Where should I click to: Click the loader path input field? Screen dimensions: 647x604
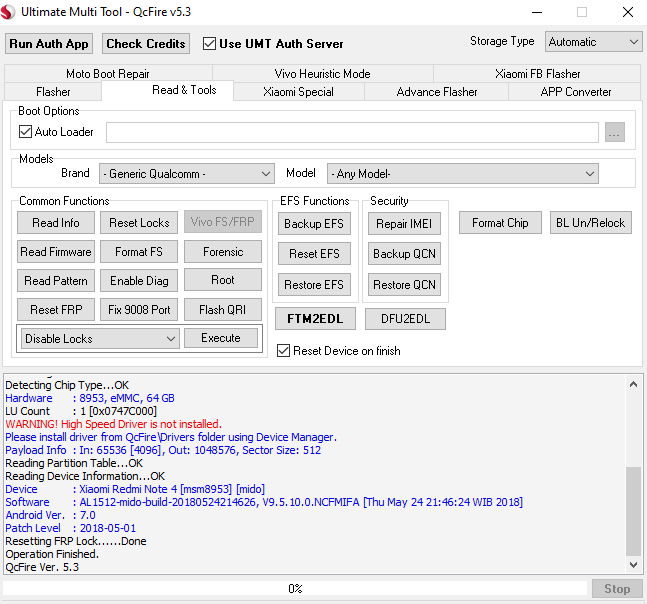coord(352,132)
